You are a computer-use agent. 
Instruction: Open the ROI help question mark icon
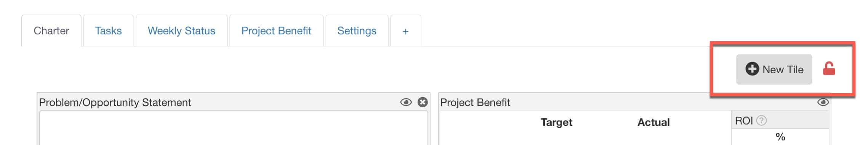pos(761,121)
